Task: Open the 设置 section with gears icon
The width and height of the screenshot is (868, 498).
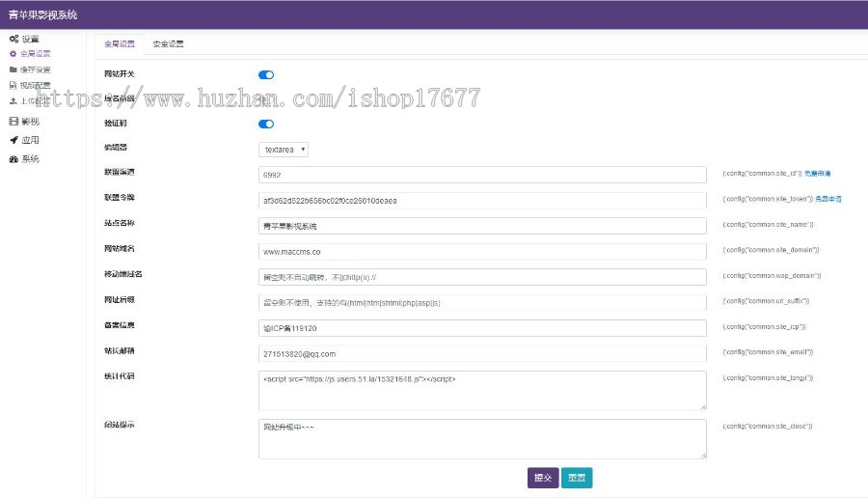Action: click(x=24, y=39)
